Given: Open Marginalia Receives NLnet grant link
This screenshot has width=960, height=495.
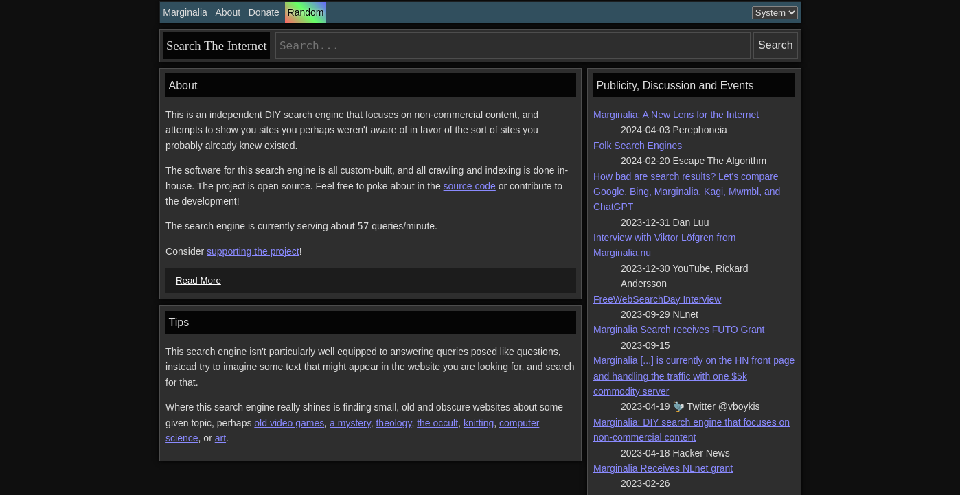Looking at the screenshot, I should 663,469.
